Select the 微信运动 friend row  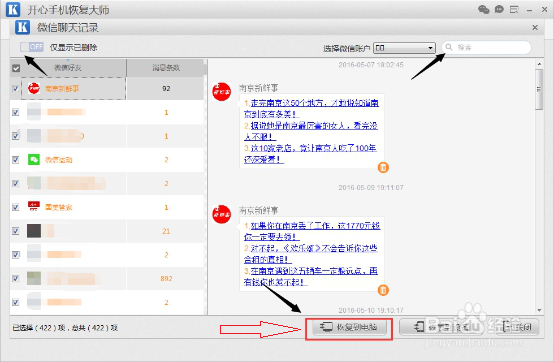pos(107,160)
